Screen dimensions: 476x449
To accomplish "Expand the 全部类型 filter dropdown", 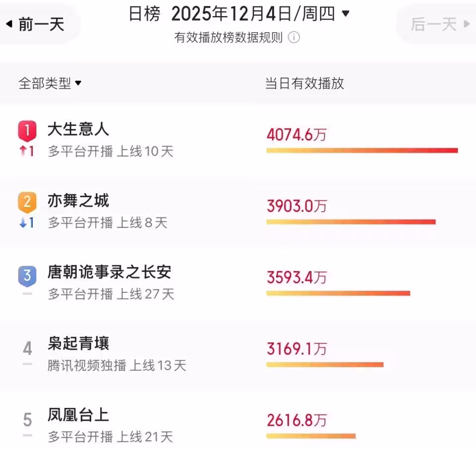I will point(50,83).
